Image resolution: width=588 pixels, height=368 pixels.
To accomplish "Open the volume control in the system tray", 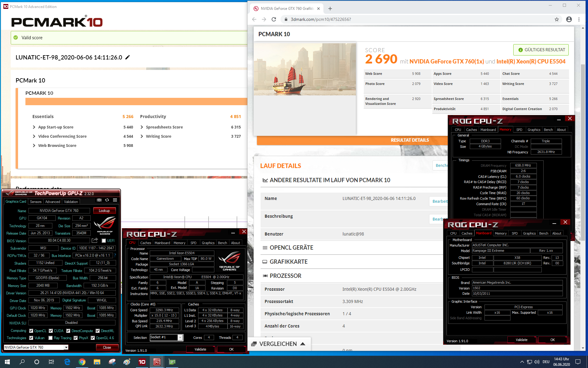I will pyautogui.click(x=537, y=362).
